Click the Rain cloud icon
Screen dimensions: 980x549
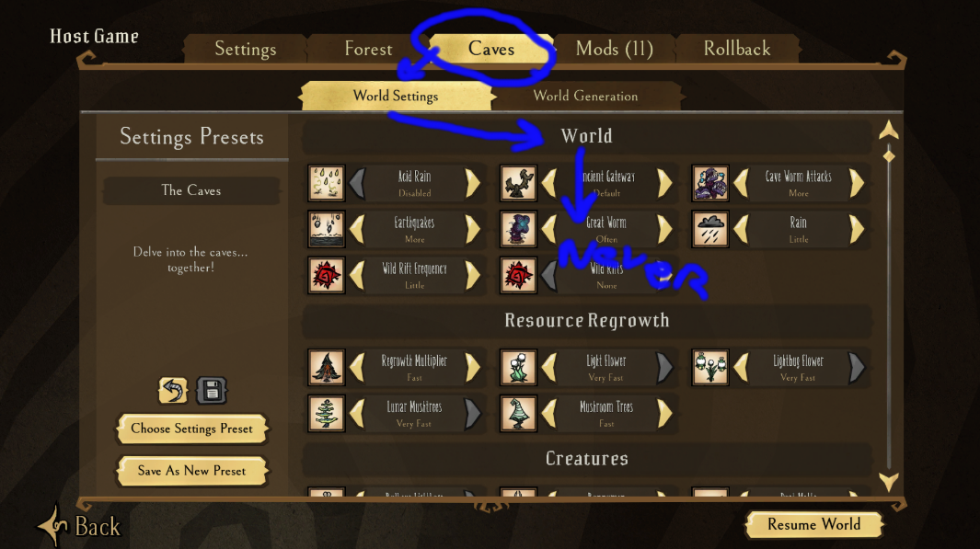[710, 229]
